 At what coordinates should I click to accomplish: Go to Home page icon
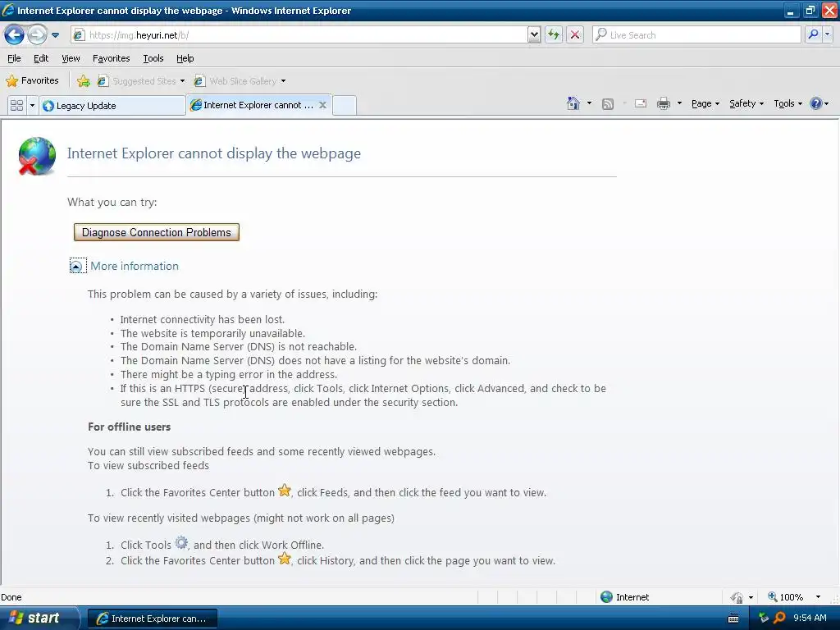(573, 103)
